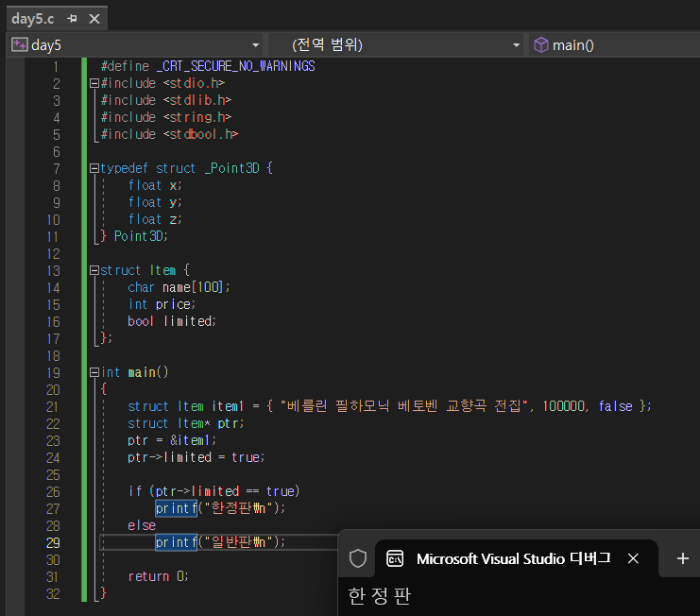Close the Microsoft Visual Studio debug console tab
700x616 pixels.
point(633,558)
